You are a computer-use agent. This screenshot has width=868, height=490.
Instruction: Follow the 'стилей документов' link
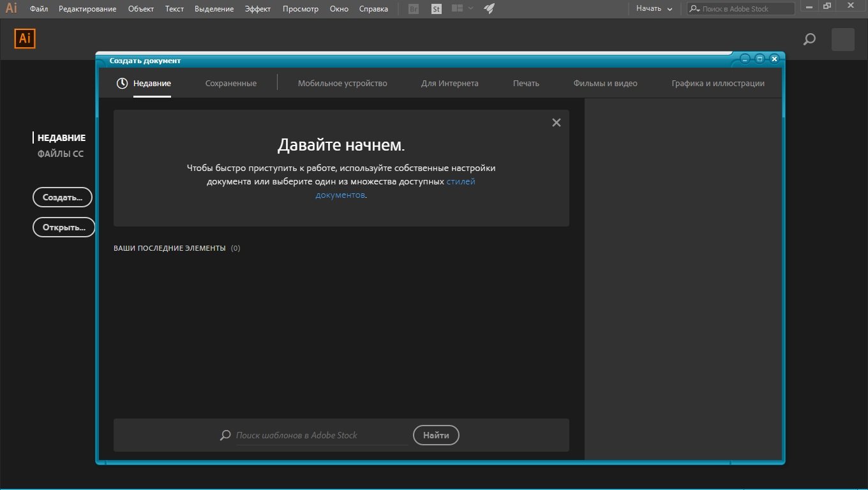(460, 182)
